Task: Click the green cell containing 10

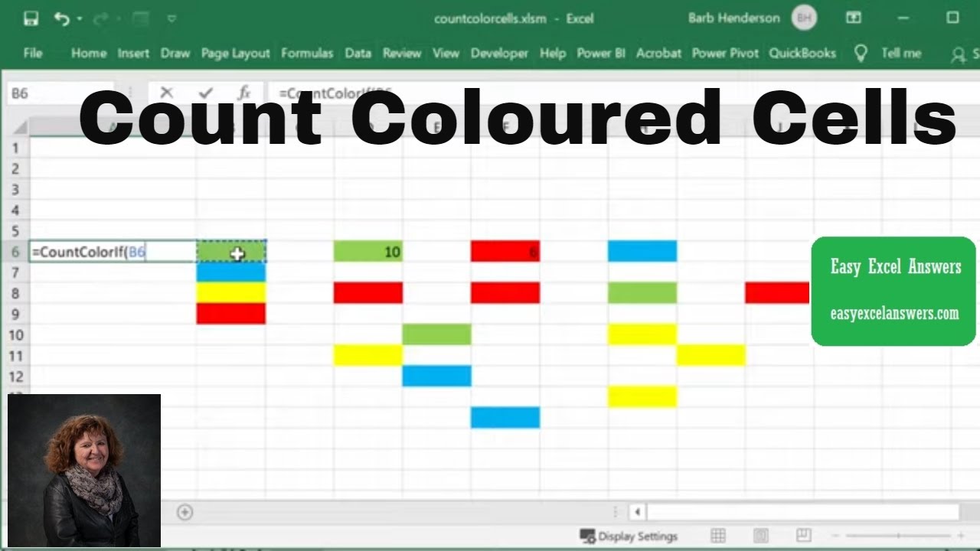Action: tap(368, 252)
